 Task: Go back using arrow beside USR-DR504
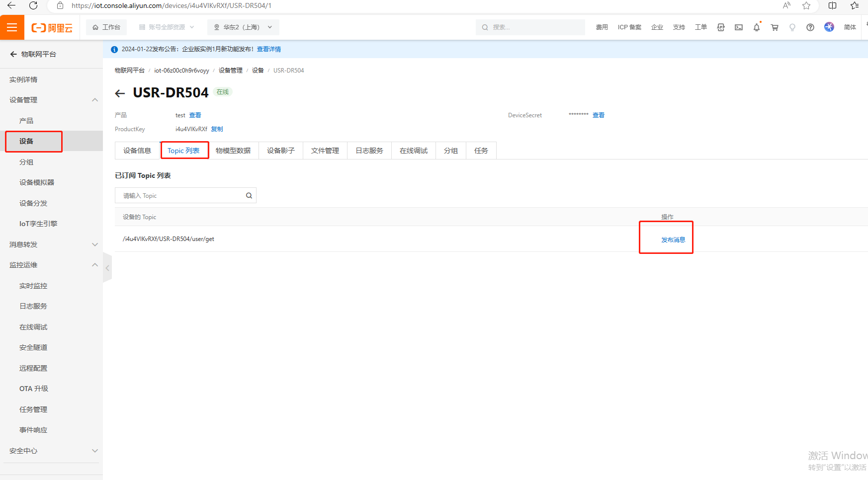coord(120,93)
